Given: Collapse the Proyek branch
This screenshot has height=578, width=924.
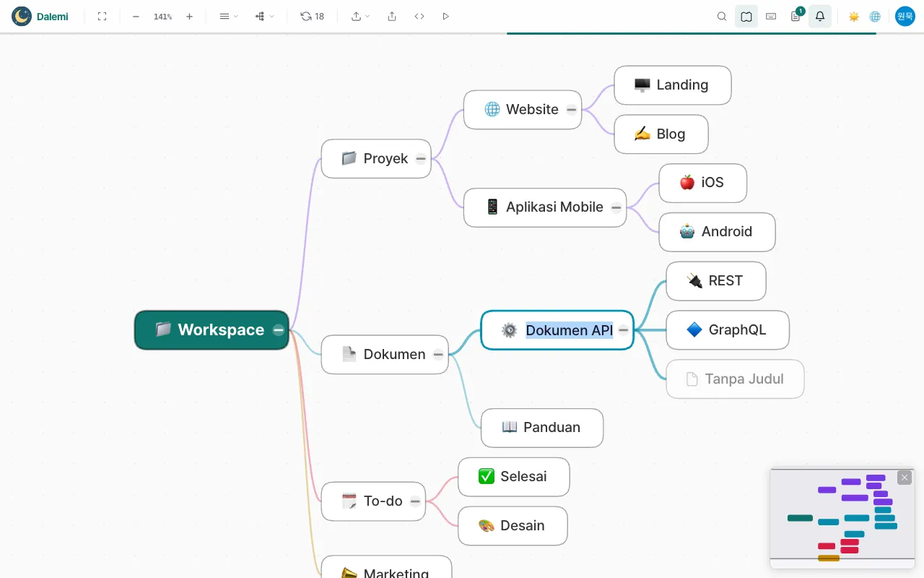Looking at the screenshot, I should (x=421, y=159).
